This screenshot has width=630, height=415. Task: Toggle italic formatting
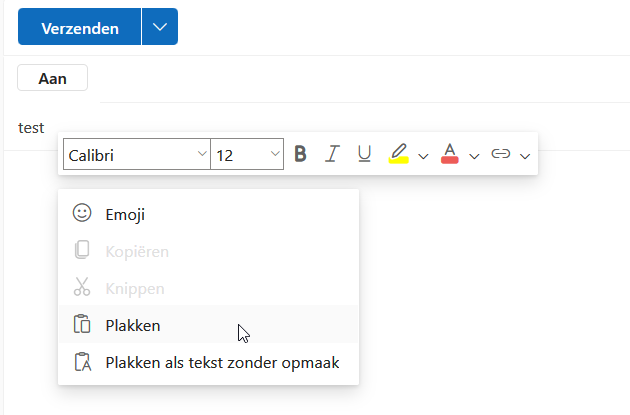(x=333, y=154)
